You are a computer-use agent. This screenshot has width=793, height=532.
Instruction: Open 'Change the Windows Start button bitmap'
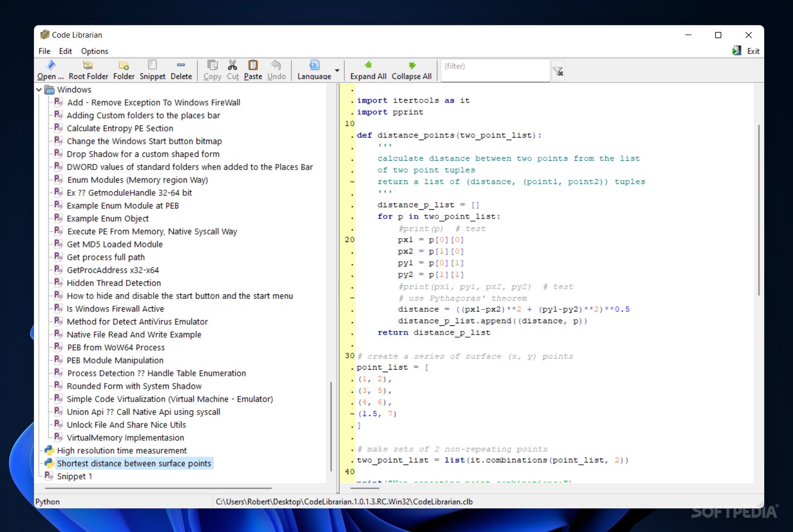tap(144, 141)
